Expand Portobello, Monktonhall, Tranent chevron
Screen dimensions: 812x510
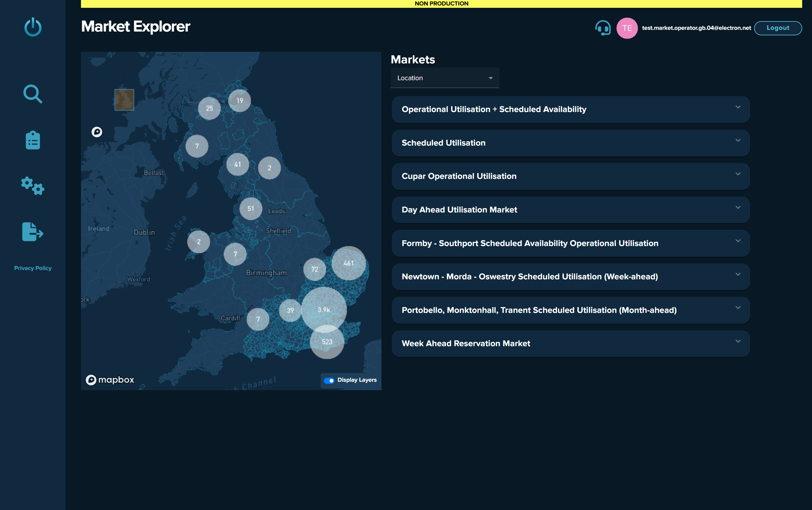pyautogui.click(x=738, y=308)
